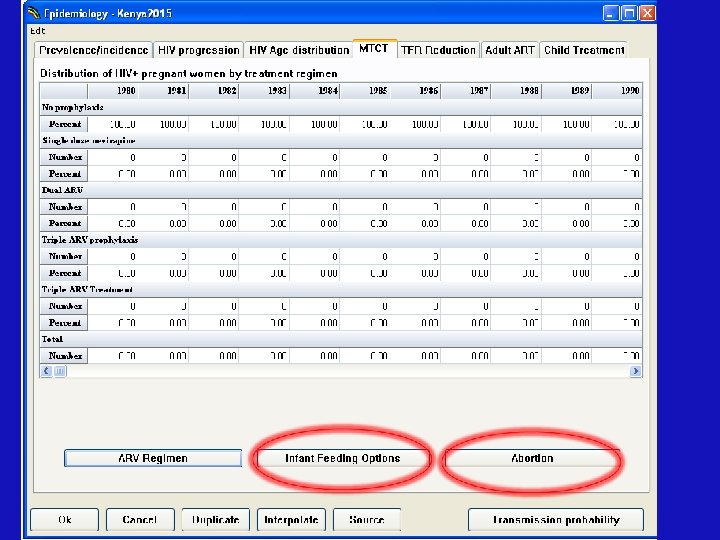This screenshot has width=720, height=540.
Task: Open the TFR Reduction tab
Action: point(438,50)
